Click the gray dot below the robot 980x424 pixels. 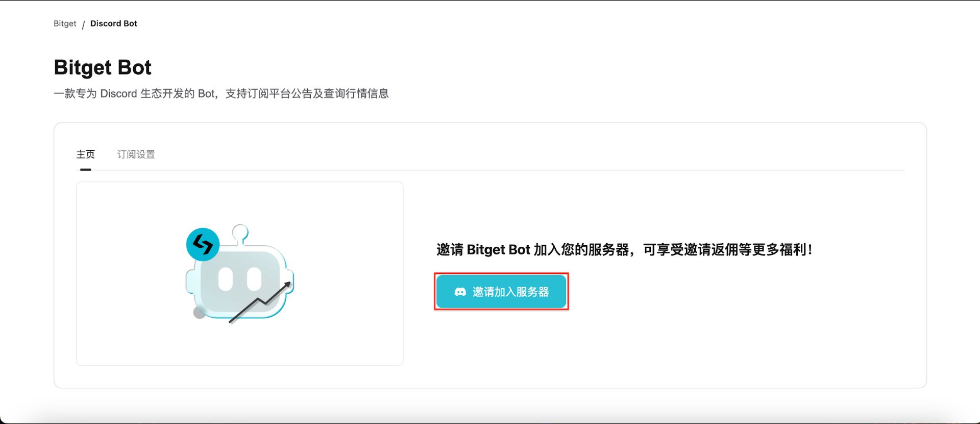click(200, 313)
